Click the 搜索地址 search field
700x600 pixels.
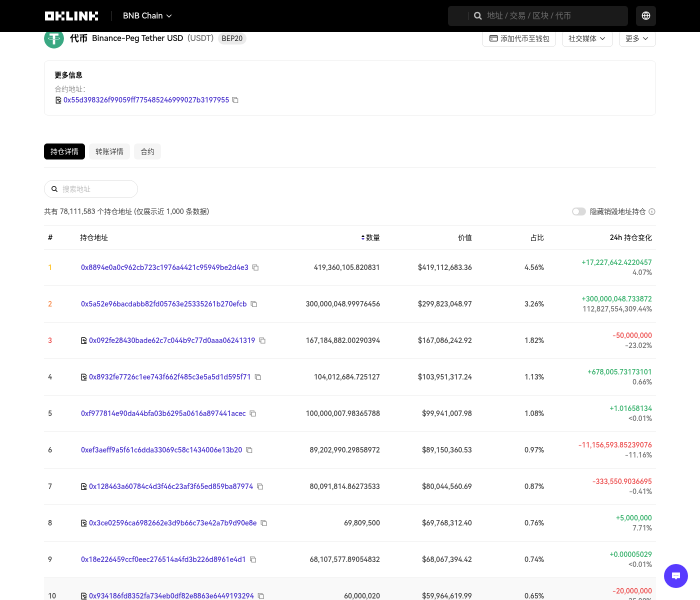[x=91, y=189]
